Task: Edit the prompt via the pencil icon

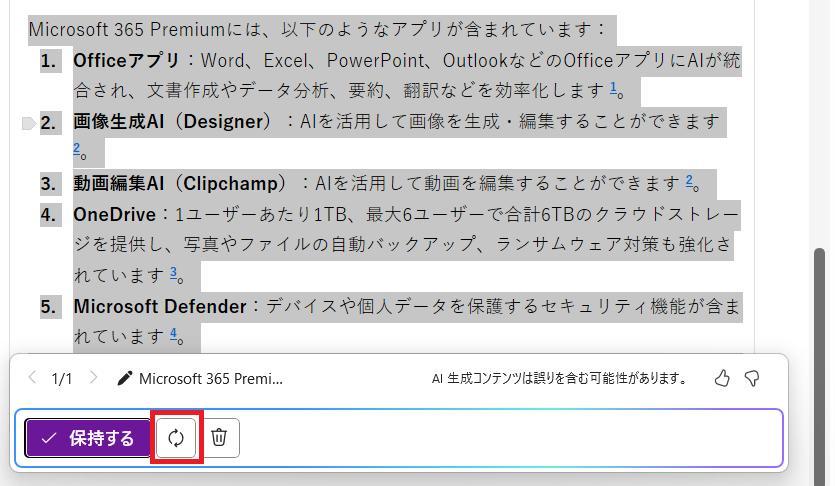Action: click(x=124, y=378)
